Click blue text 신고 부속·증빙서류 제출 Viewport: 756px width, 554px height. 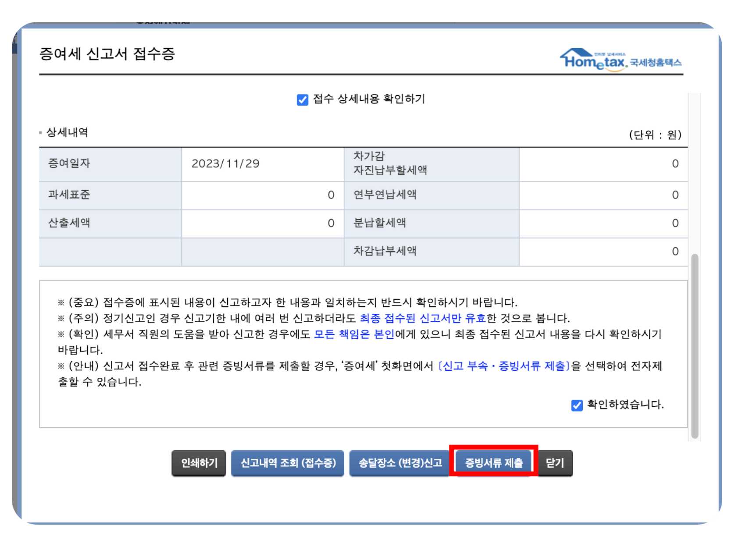(504, 366)
